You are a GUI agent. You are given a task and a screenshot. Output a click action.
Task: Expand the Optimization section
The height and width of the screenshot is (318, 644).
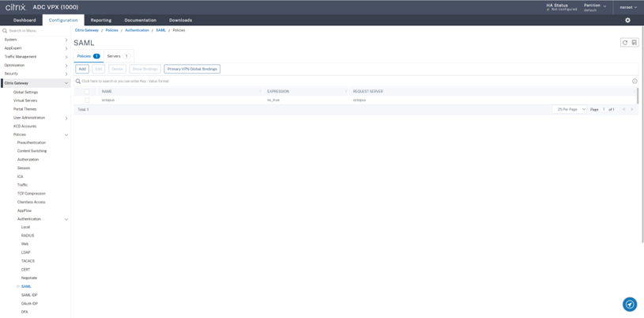coord(66,66)
